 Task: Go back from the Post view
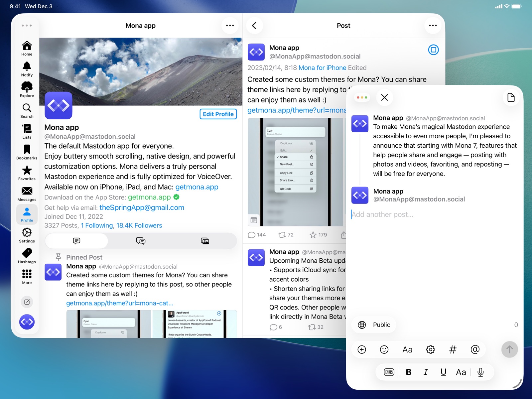[x=254, y=26]
